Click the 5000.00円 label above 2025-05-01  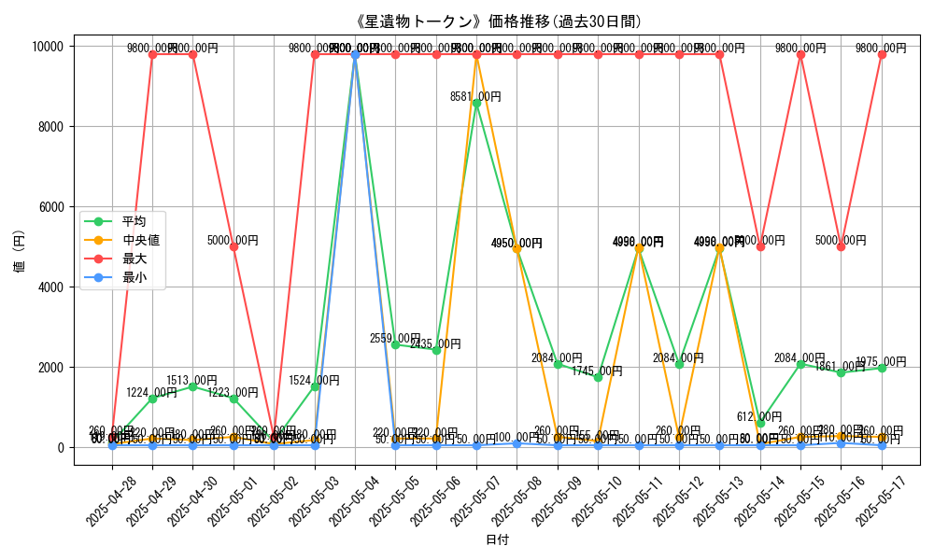(x=233, y=241)
